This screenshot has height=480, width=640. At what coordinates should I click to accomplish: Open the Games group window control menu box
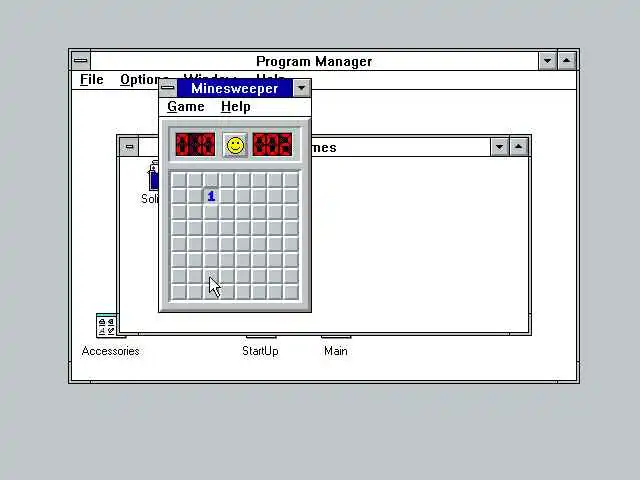click(x=129, y=147)
